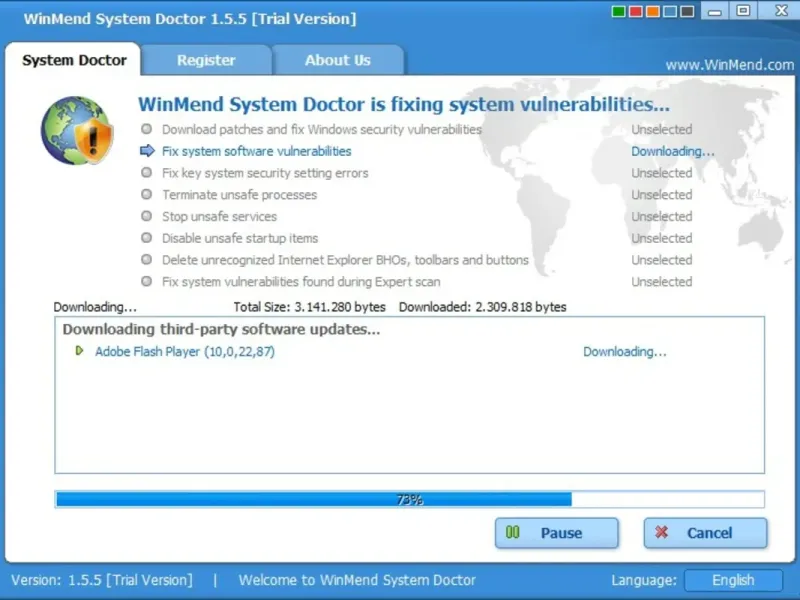Image resolution: width=800 pixels, height=600 pixels.
Task: Click the green arrow beside Adobe Flash Player
Action: pos(79,351)
